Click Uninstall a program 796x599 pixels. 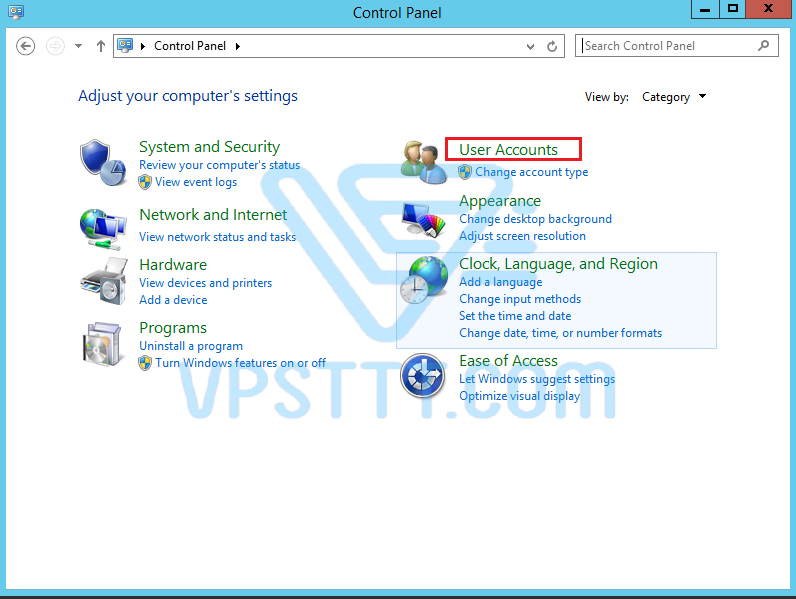(191, 346)
